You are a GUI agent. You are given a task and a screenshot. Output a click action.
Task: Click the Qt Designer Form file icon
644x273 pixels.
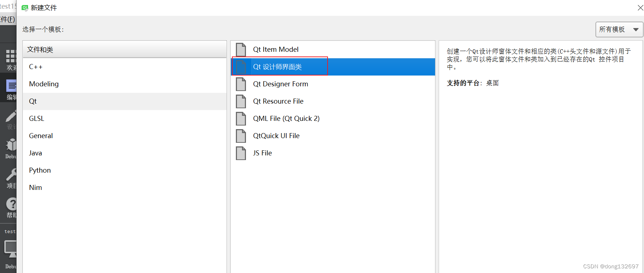(241, 84)
